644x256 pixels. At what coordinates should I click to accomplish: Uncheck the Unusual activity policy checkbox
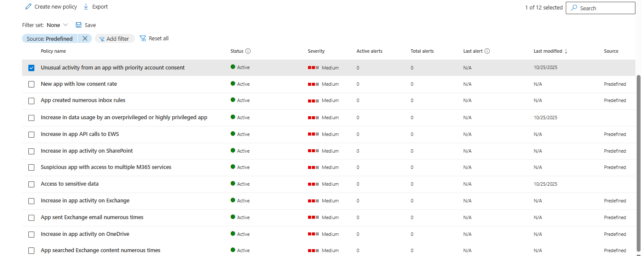[31, 67]
